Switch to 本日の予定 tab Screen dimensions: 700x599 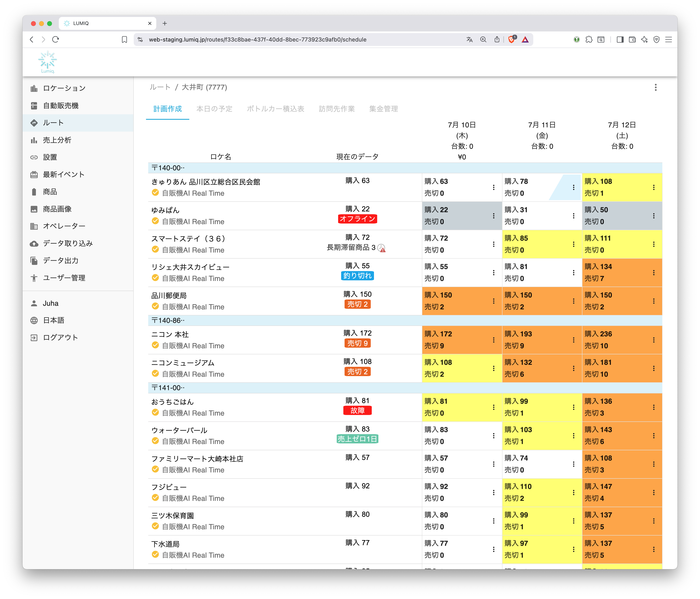tap(214, 109)
